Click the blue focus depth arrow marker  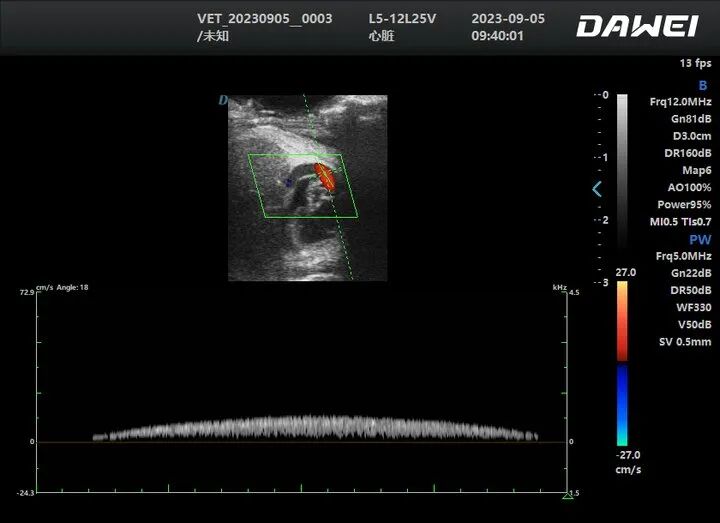coord(597,189)
